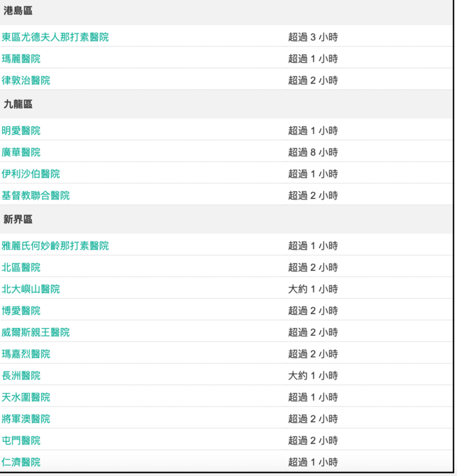Click the 新界區 section header
Image resolution: width=457 pixels, height=476 pixels.
[18, 220]
